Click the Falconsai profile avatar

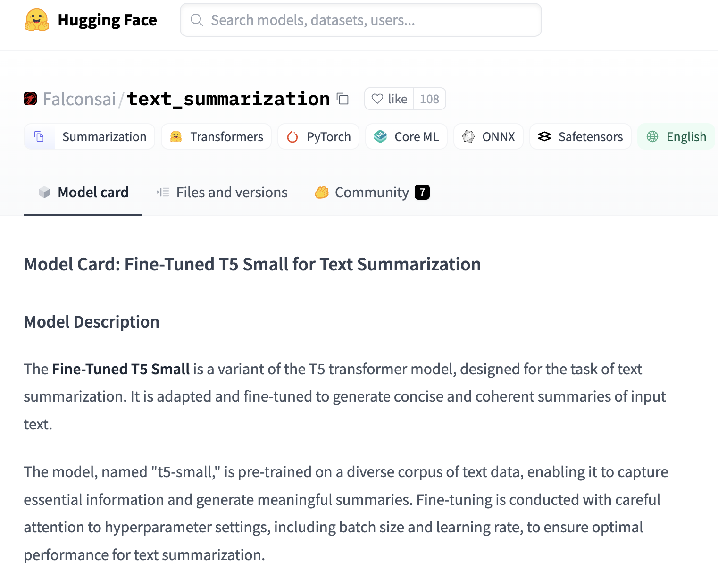pos(30,99)
